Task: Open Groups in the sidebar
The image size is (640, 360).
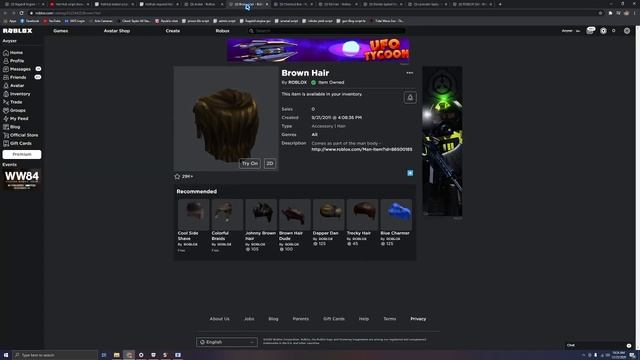Action: click(x=14, y=110)
